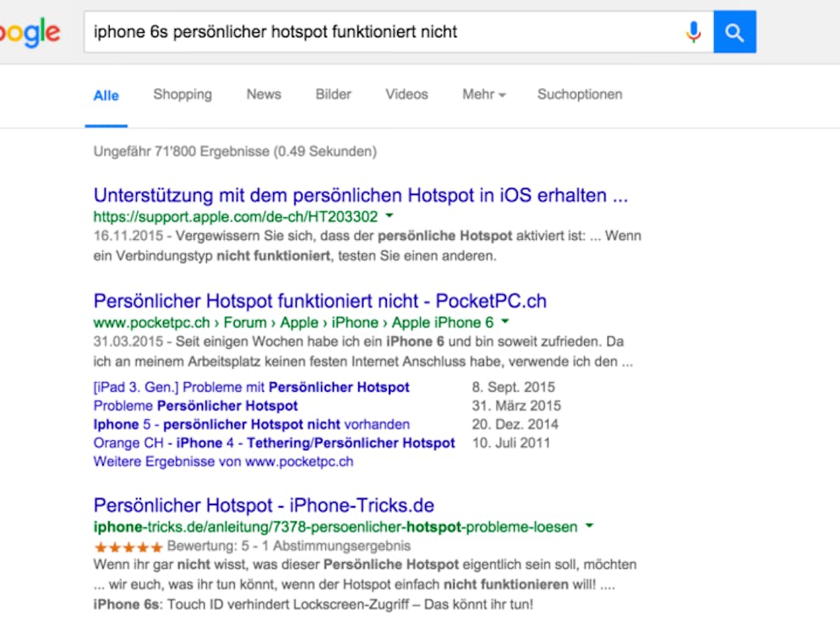Open the iPhone-Tricks.de Persönlicher Hotspot result
This screenshot has width=840, height=632.
(x=264, y=505)
